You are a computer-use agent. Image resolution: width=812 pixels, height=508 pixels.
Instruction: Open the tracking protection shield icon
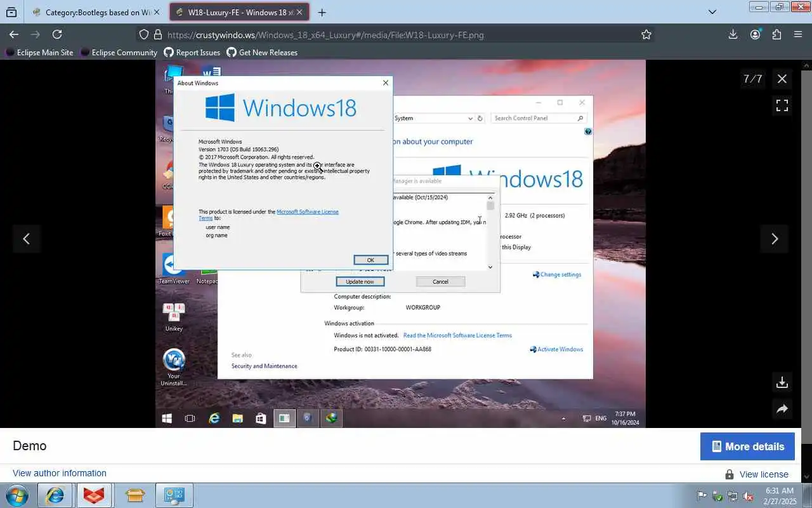[x=144, y=35]
